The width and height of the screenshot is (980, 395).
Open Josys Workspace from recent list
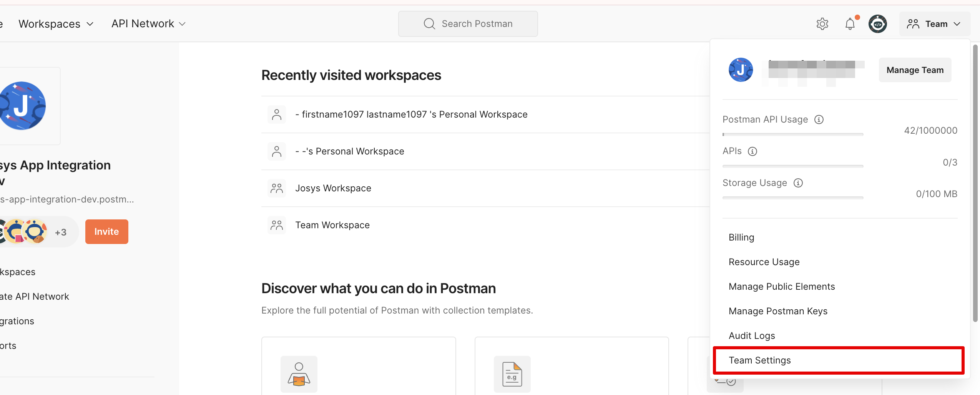coord(333,188)
